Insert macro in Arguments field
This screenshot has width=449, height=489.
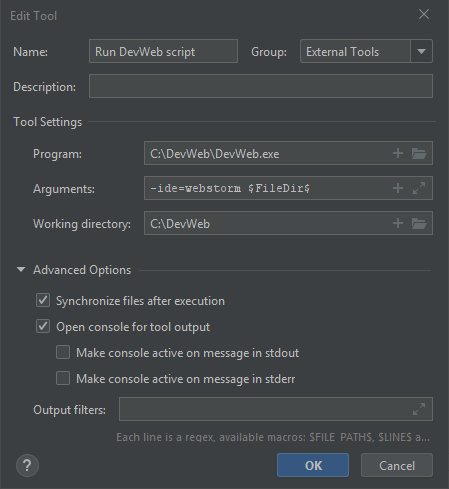[x=398, y=188]
